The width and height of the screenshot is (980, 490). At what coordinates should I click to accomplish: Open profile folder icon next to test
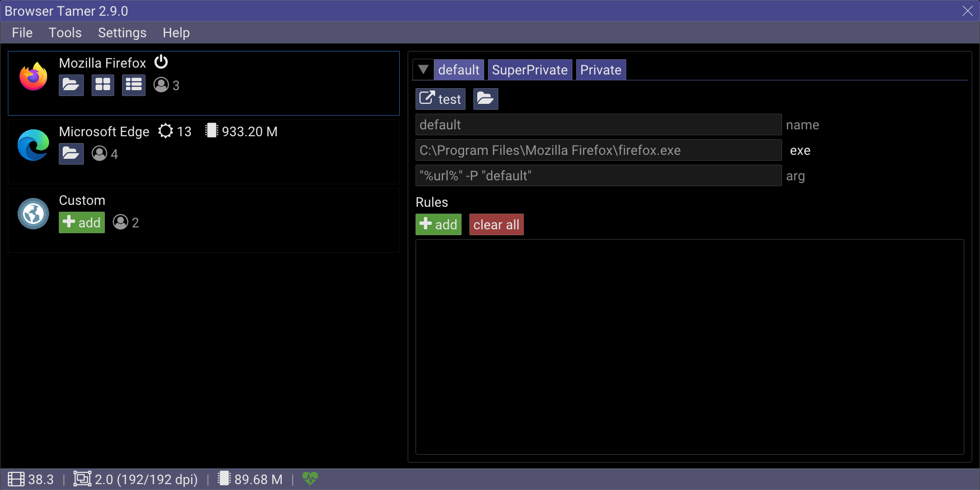click(486, 99)
